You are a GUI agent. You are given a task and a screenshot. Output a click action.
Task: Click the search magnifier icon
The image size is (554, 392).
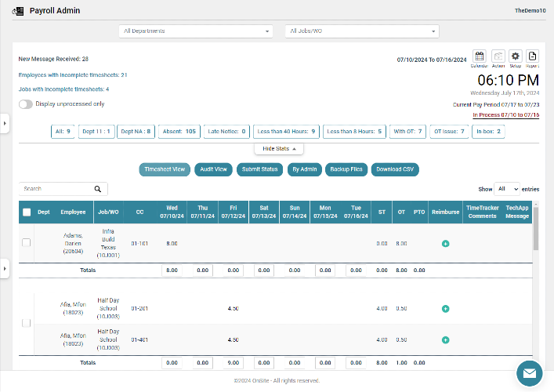pyautogui.click(x=98, y=189)
